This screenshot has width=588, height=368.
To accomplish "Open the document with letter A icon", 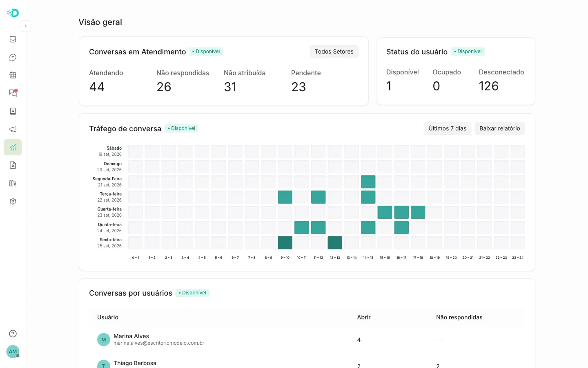I will tap(13, 165).
